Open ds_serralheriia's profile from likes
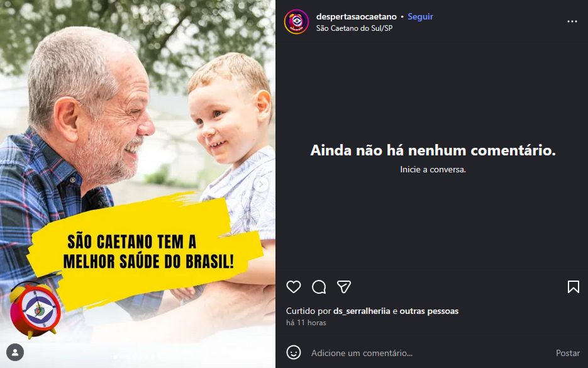 click(362, 311)
